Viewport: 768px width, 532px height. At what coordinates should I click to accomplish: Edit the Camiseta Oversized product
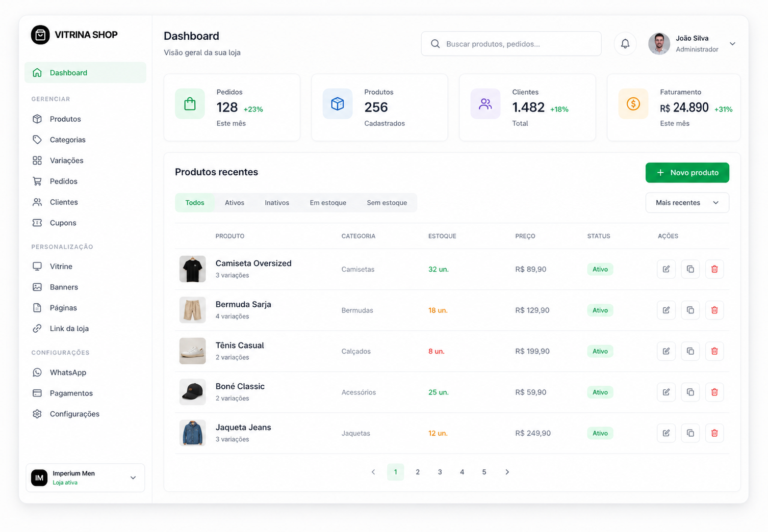[666, 269]
